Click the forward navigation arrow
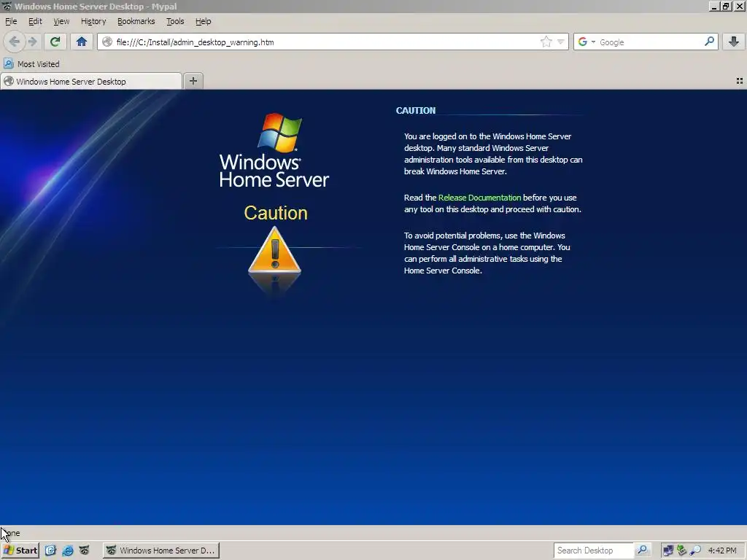Viewport: 747px width, 560px height. [x=32, y=42]
